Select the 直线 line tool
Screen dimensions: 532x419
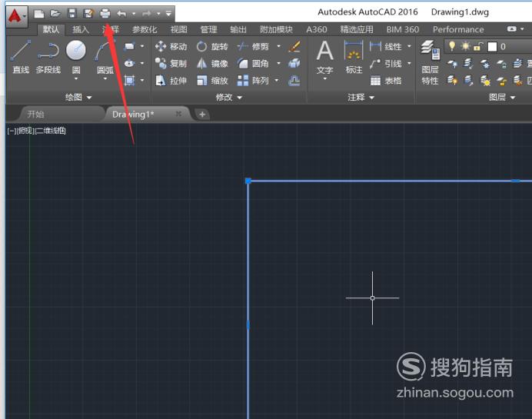click(x=21, y=57)
